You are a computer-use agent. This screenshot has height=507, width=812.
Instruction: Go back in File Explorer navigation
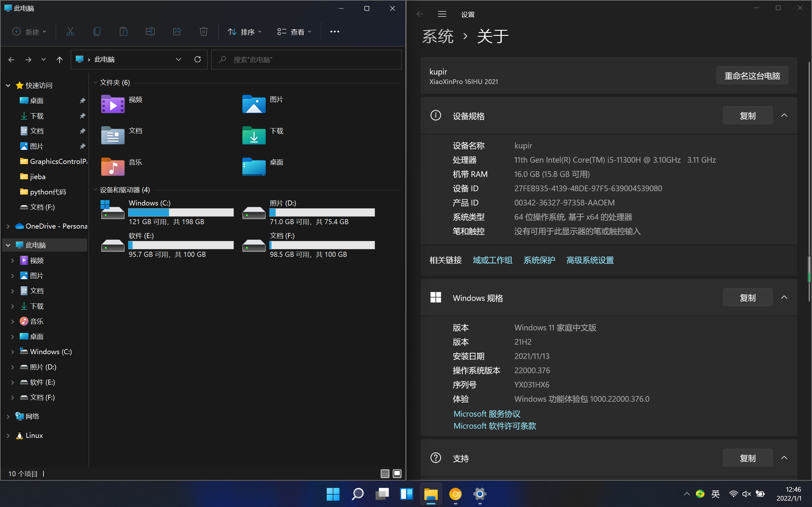(11, 60)
